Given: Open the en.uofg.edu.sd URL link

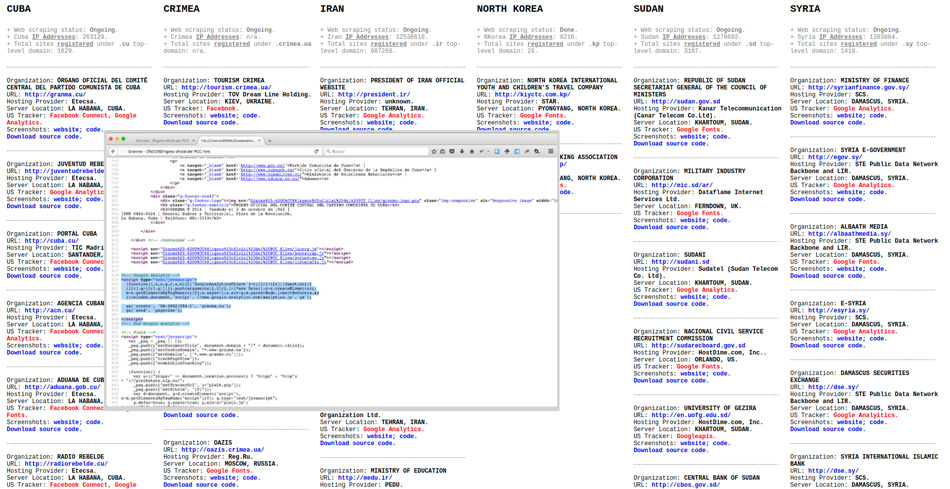Looking at the screenshot, I should coord(691,415).
